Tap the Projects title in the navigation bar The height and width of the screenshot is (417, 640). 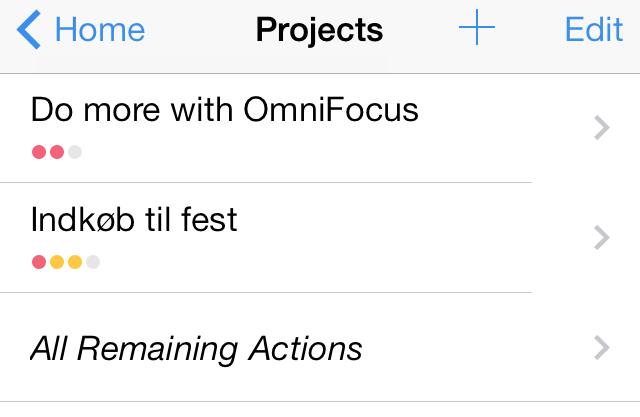coord(319,30)
